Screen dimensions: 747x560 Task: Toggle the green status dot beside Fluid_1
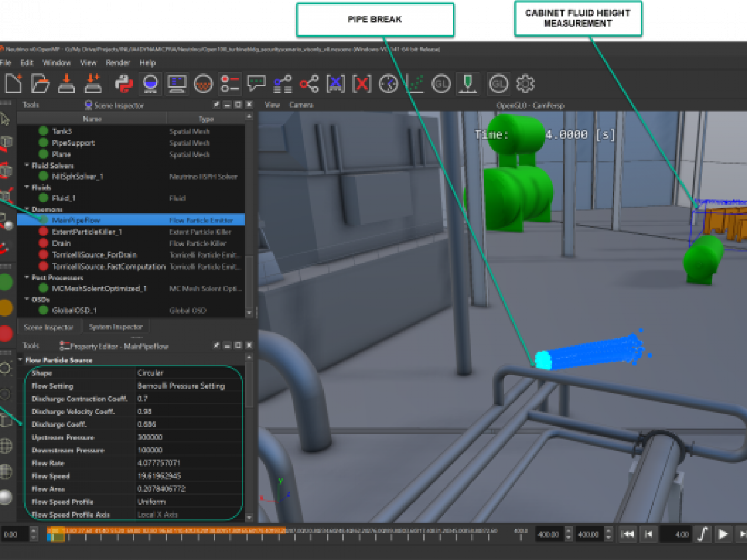point(43,198)
